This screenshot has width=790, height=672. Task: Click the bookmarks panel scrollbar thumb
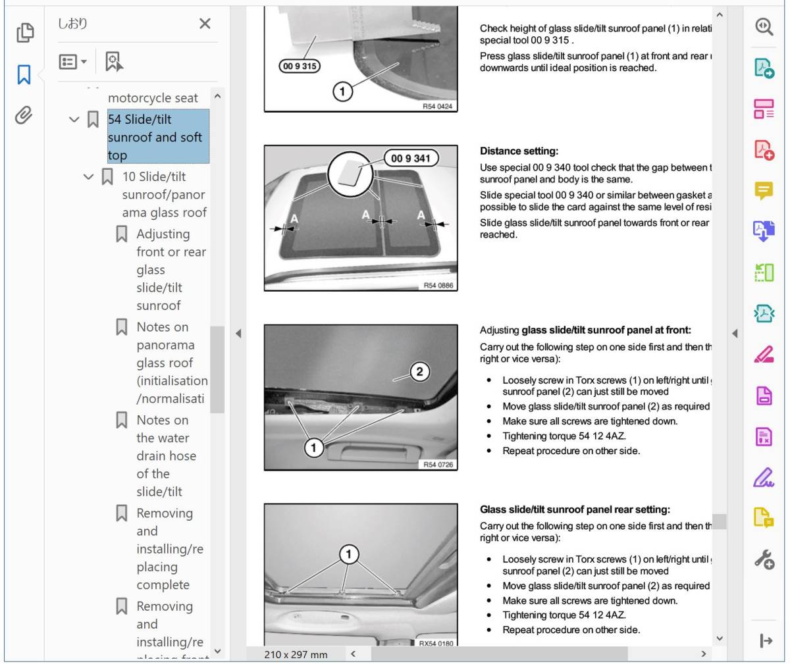click(217, 369)
